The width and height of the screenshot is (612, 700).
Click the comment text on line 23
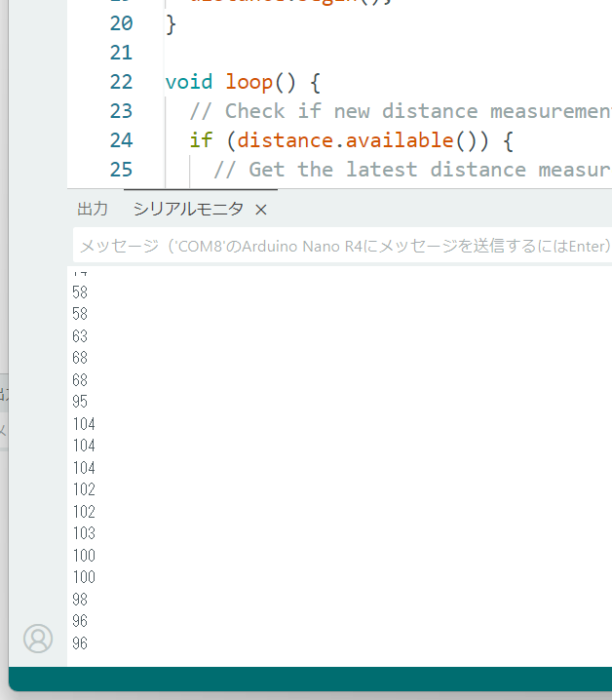pos(409,111)
